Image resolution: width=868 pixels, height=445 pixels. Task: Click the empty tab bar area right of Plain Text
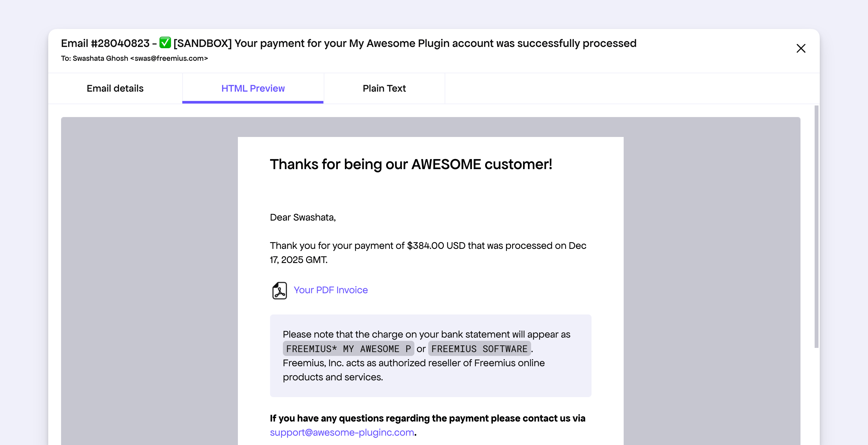click(630, 88)
